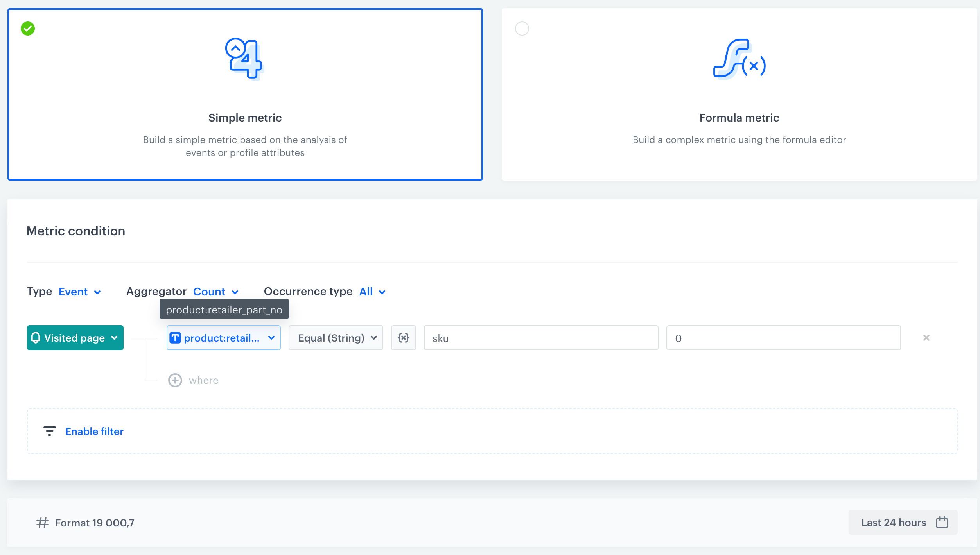Remove the condition row via the X
The image size is (980, 555).
tap(926, 338)
